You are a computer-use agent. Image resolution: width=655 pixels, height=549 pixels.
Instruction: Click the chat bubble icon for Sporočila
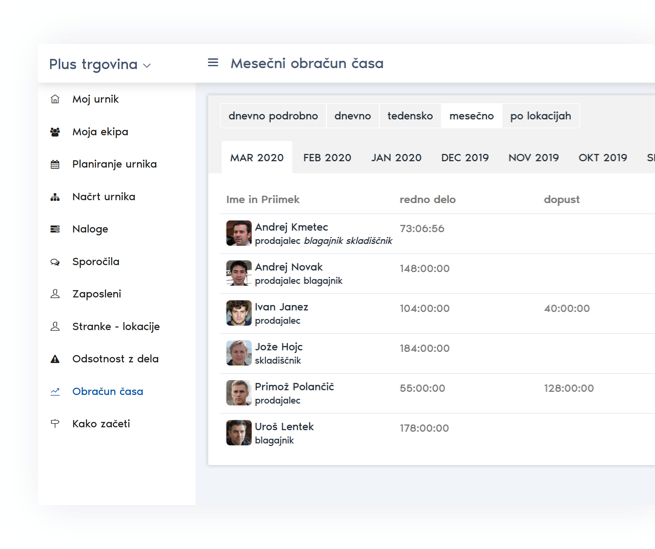coord(55,262)
